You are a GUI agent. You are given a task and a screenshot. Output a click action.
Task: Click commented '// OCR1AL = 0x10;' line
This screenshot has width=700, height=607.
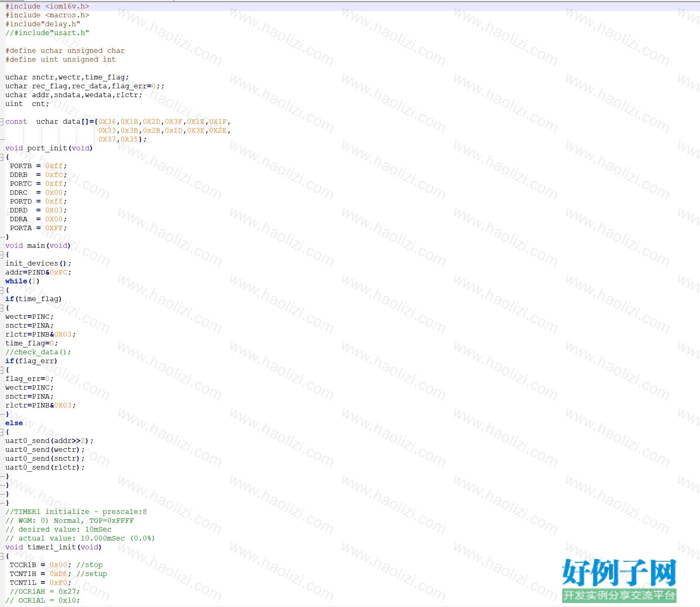tap(43, 601)
